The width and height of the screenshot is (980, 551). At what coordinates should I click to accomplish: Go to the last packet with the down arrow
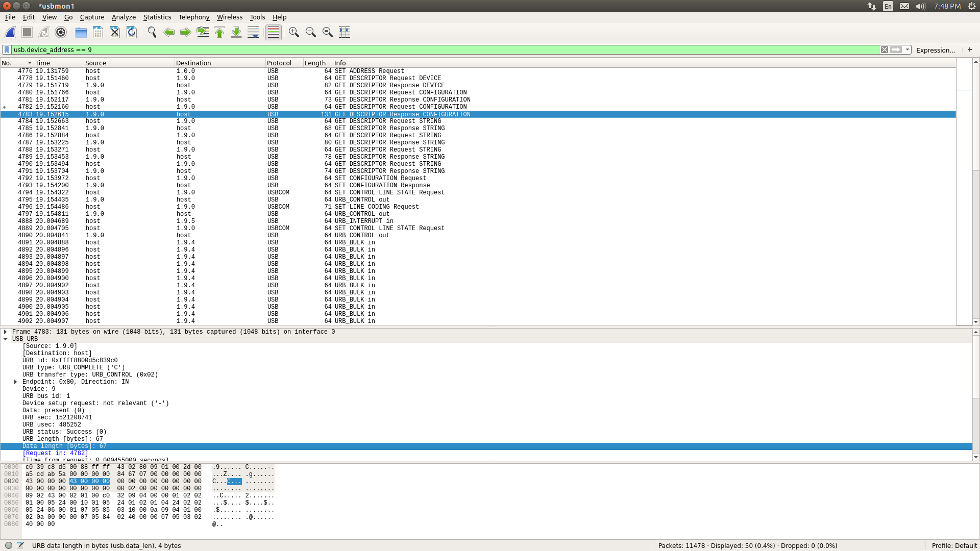[236, 32]
